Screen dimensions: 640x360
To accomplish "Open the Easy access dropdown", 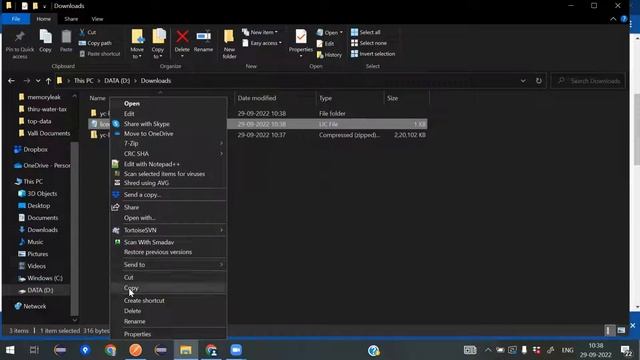I will pyautogui.click(x=262, y=43).
